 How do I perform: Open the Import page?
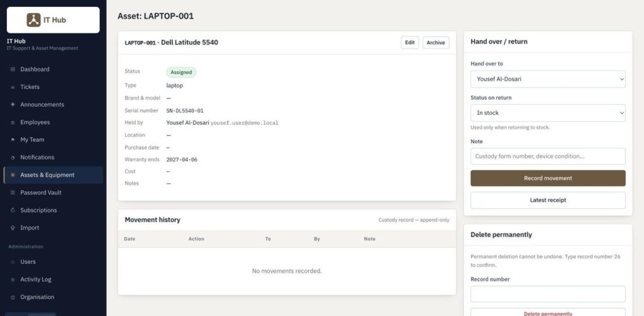click(x=53, y=228)
